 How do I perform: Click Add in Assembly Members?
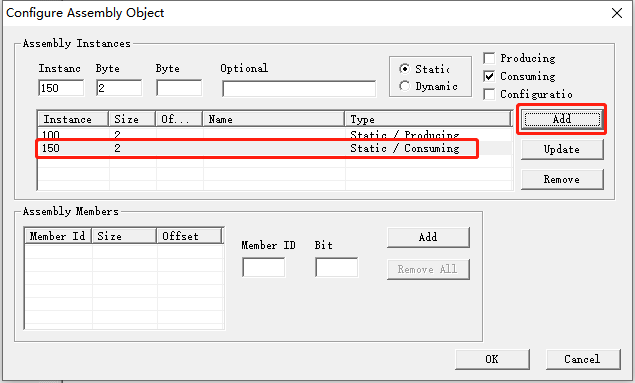click(x=428, y=237)
